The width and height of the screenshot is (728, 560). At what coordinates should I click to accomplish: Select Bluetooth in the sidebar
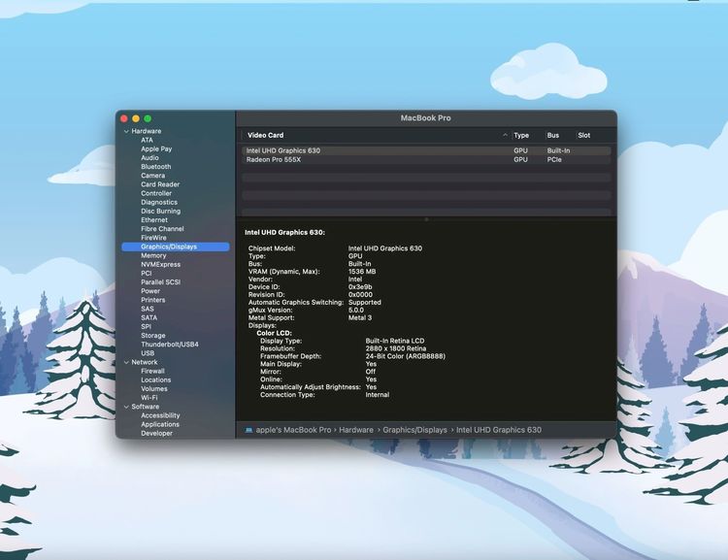click(x=155, y=167)
